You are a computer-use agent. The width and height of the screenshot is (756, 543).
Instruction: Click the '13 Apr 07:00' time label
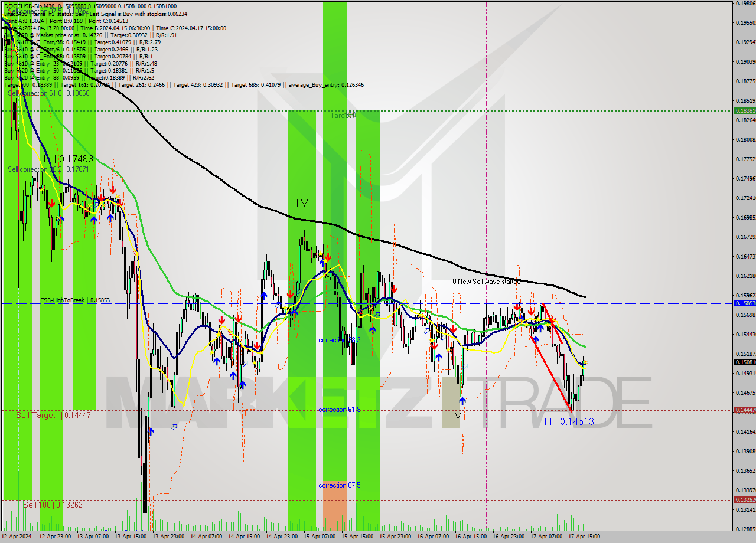point(93,537)
